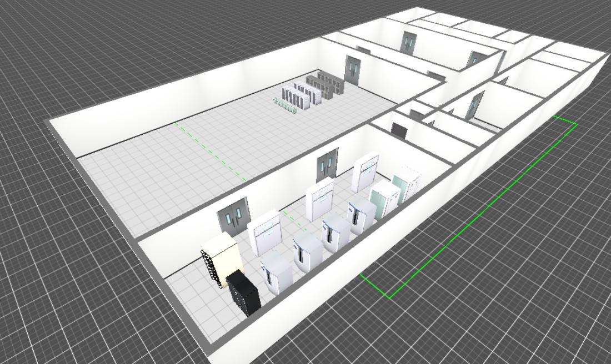Screen dimensions: 611x364
Task: Select the black server rack
Action: 243,292
